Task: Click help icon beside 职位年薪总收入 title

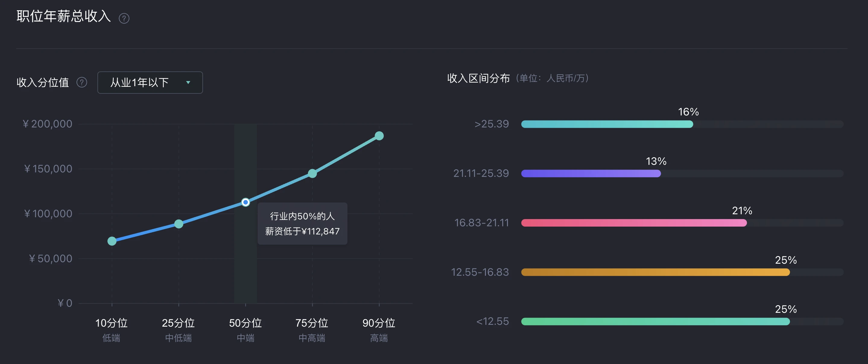Action: click(x=124, y=18)
